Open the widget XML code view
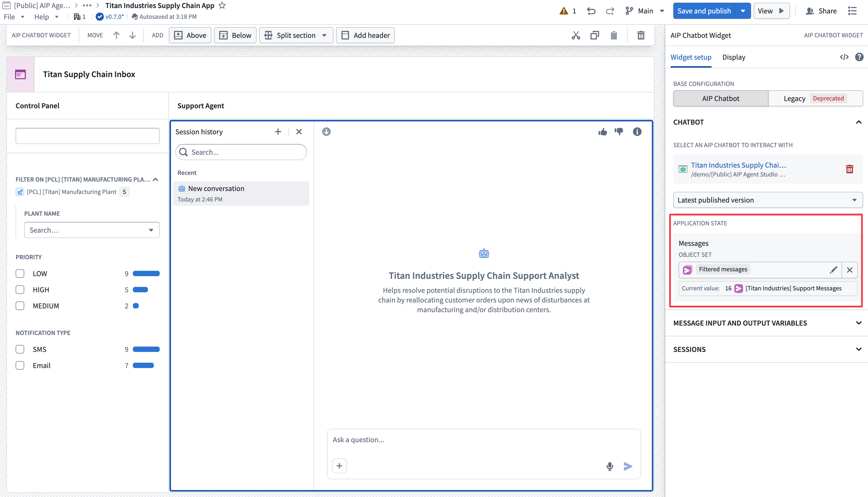This screenshot has width=868, height=497. click(x=844, y=57)
